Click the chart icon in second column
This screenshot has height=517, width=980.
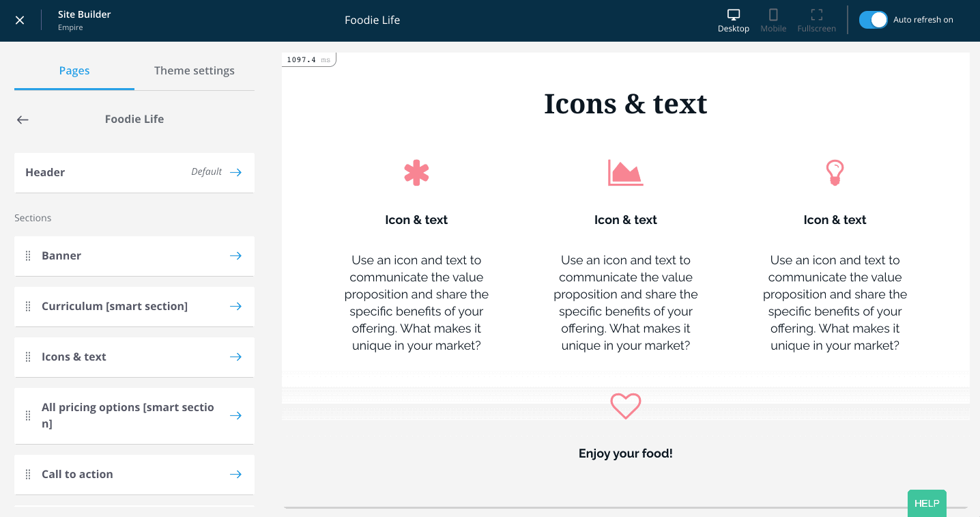(x=625, y=172)
